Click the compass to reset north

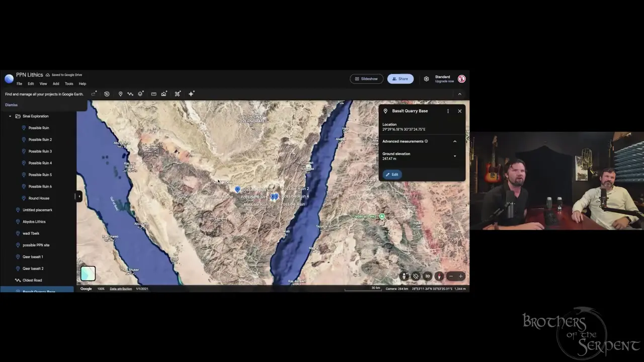pyautogui.click(x=439, y=276)
